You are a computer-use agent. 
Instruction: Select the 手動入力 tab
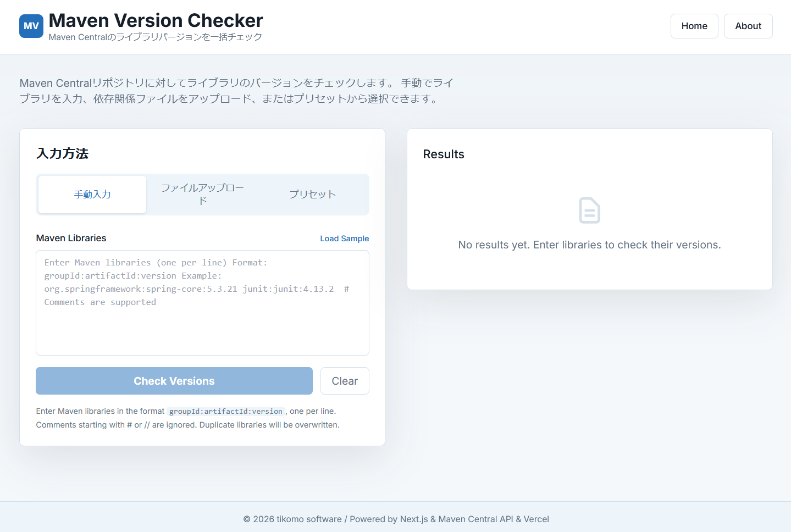tap(92, 195)
